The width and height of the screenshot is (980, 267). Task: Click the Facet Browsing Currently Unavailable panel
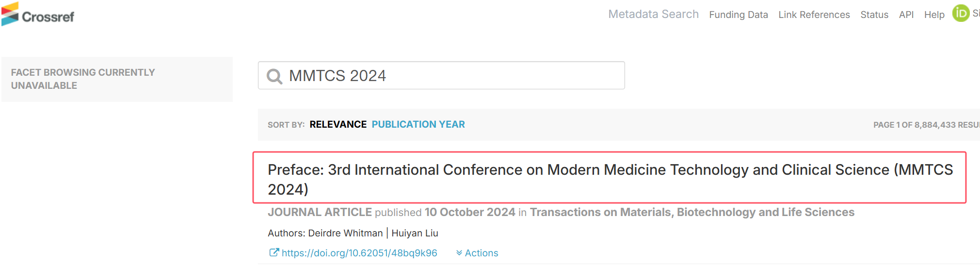click(117, 79)
